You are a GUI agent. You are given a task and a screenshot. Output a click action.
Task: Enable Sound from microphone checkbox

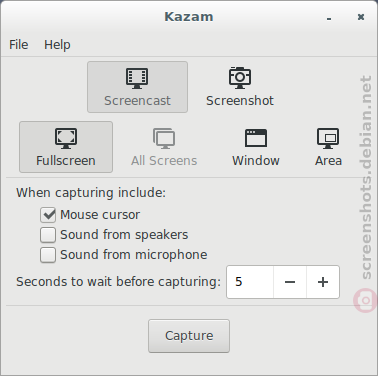click(x=48, y=255)
